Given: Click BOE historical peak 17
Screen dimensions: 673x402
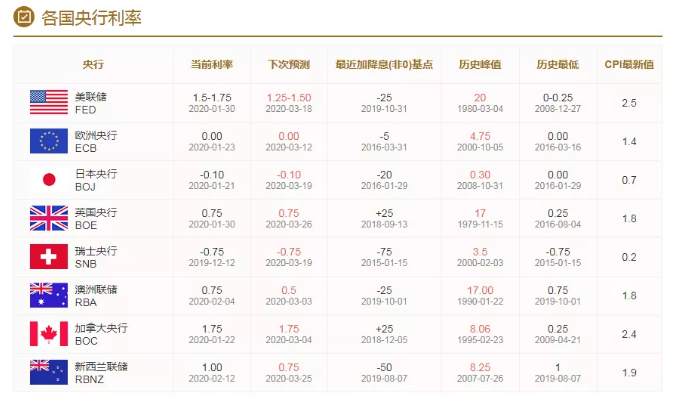Looking at the screenshot, I should tap(480, 213).
